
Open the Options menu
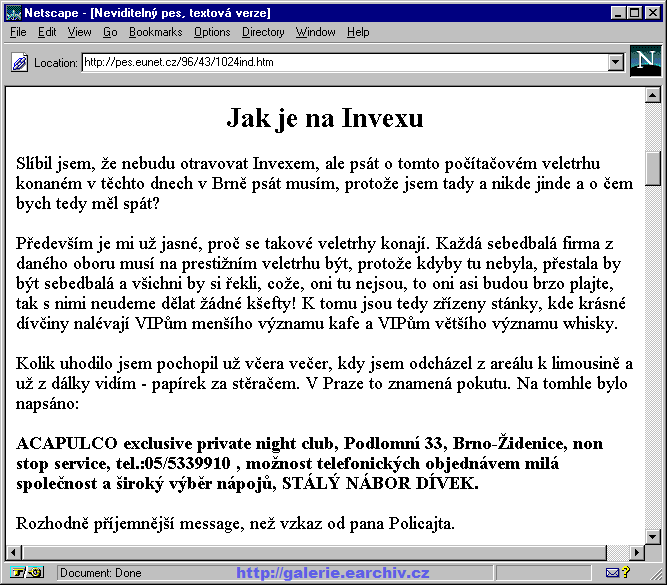[212, 32]
